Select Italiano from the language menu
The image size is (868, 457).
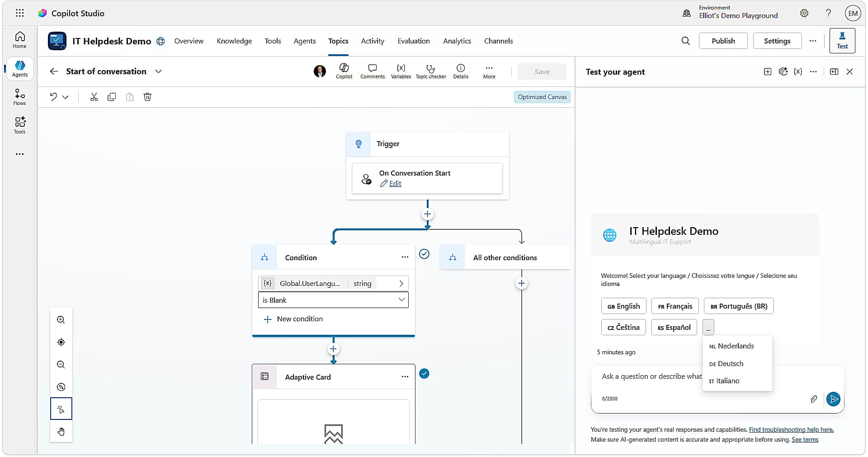tap(737, 381)
